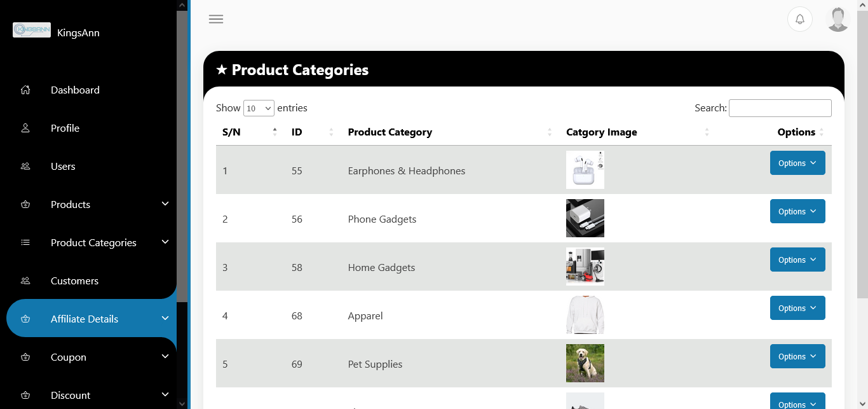Click the Dashboard home icon

25,90
